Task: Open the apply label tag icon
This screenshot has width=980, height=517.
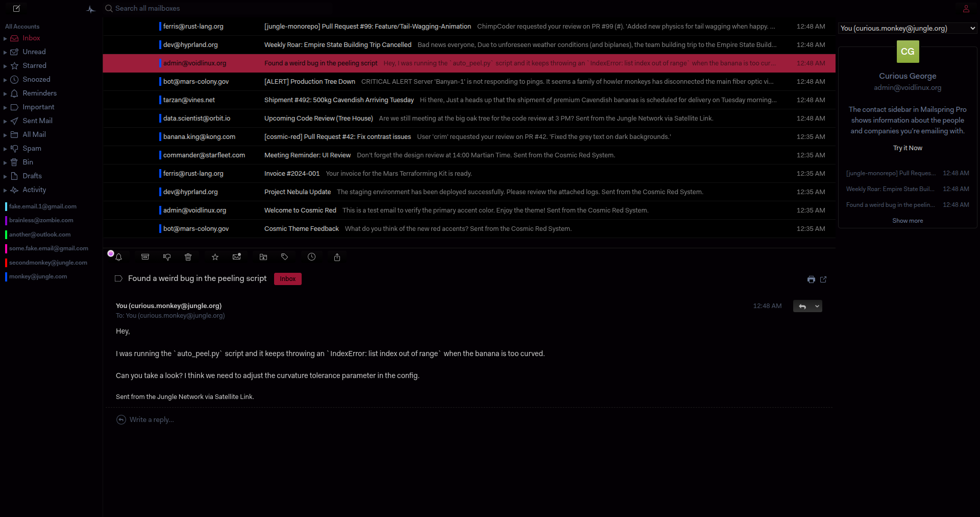Action: 285,257
